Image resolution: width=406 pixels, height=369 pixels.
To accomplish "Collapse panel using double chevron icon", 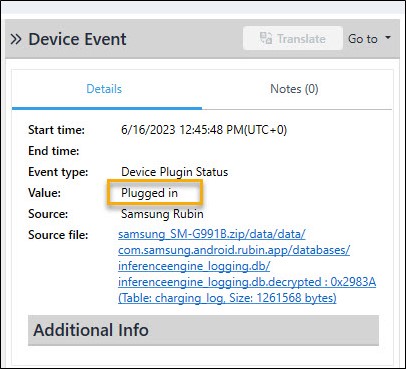I will (16, 39).
